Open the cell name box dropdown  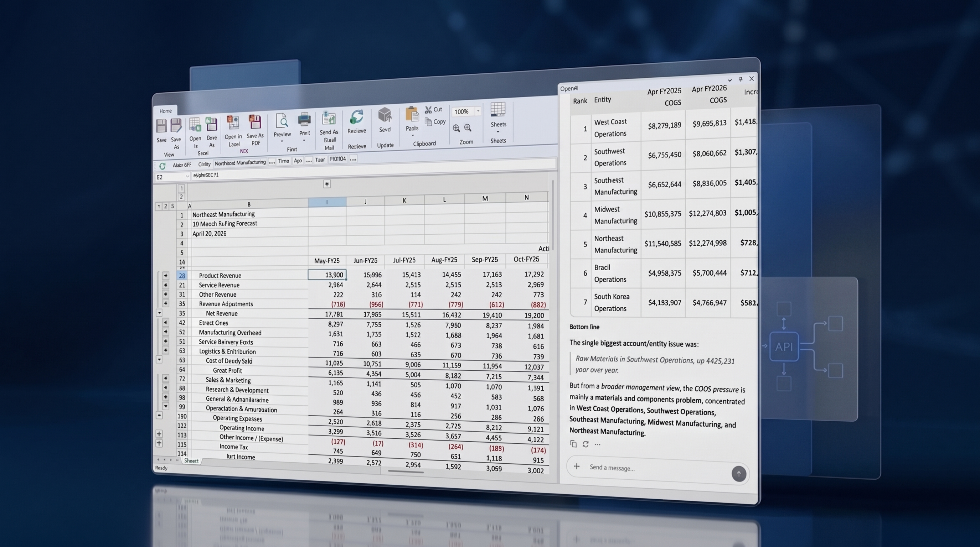click(x=187, y=176)
